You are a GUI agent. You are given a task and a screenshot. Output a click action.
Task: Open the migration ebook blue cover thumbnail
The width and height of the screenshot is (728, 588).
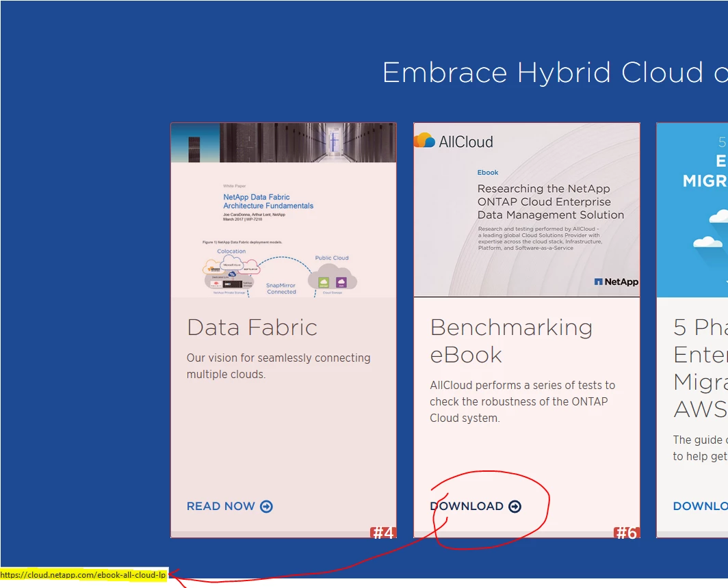tap(692, 210)
